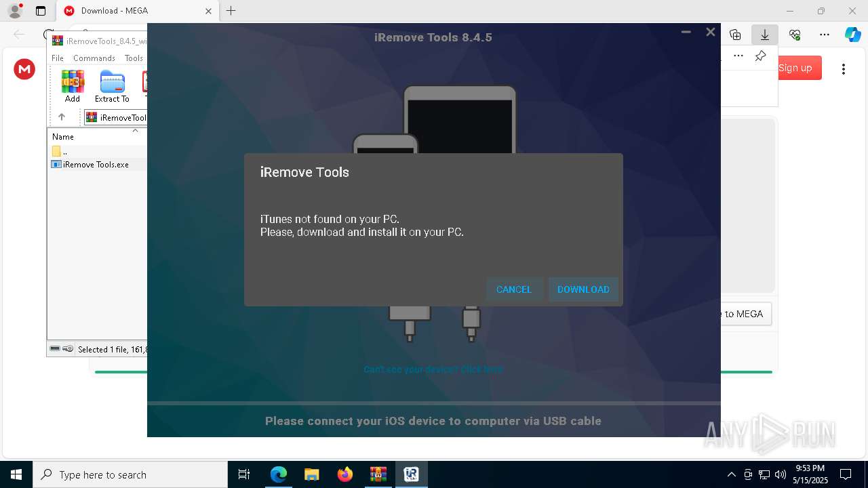Click the taskbar clock showing 9:53 PM

coord(810,474)
